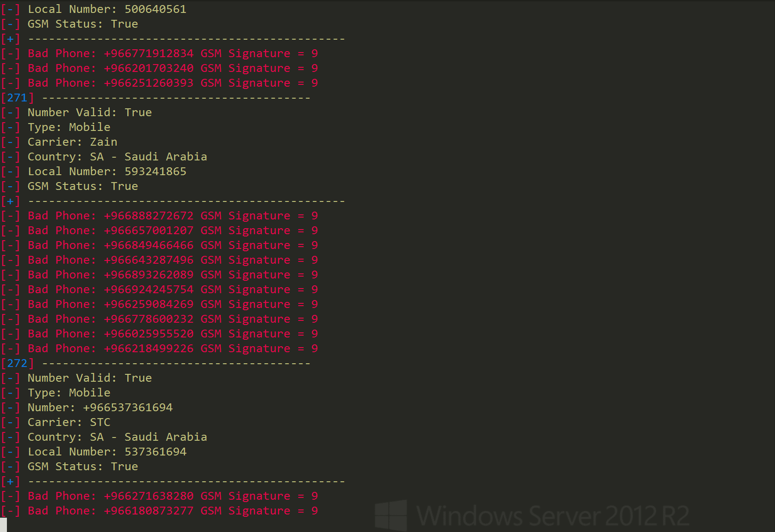Image resolution: width=775 pixels, height=532 pixels.
Task: Select Bad Phone number +966771912834
Action: coord(148,53)
